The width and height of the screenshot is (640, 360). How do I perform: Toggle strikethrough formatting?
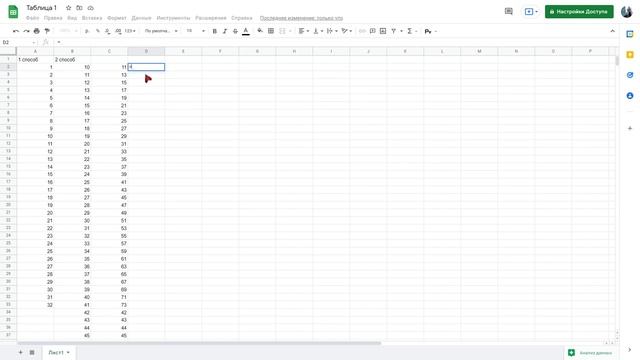[x=235, y=31]
